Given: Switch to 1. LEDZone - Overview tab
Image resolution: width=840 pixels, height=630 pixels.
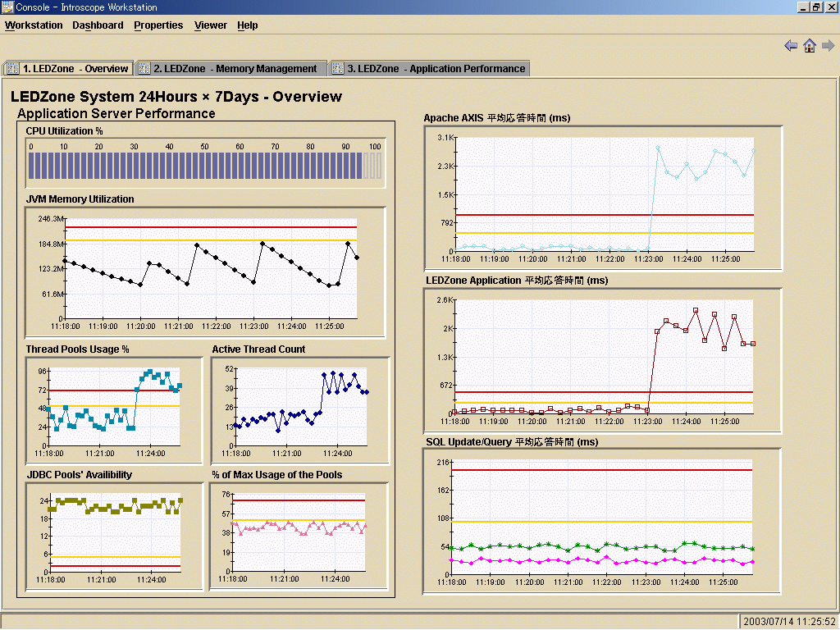Looking at the screenshot, I should click(68, 69).
